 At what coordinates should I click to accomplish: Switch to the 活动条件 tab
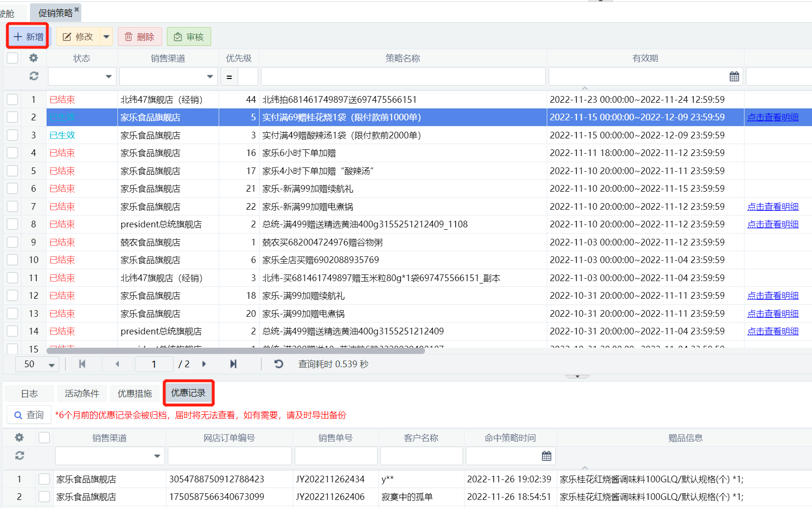click(82, 393)
